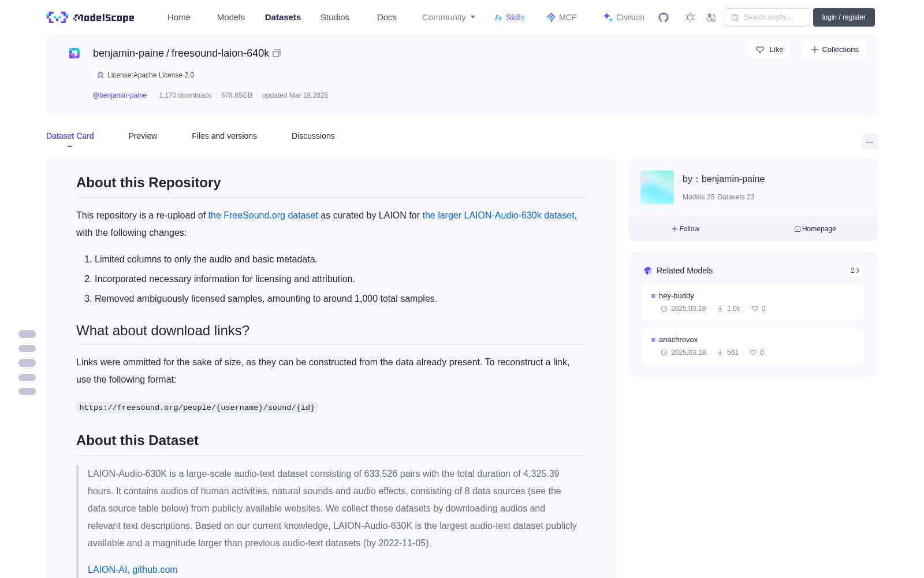Select the Dataset Card tab
Screen dimensions: 924x578
point(70,136)
